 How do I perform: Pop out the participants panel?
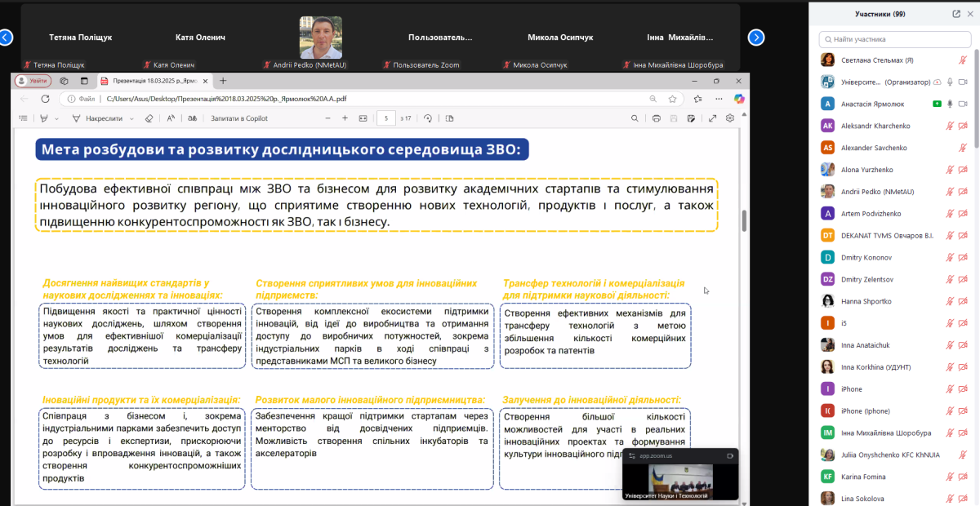click(956, 14)
